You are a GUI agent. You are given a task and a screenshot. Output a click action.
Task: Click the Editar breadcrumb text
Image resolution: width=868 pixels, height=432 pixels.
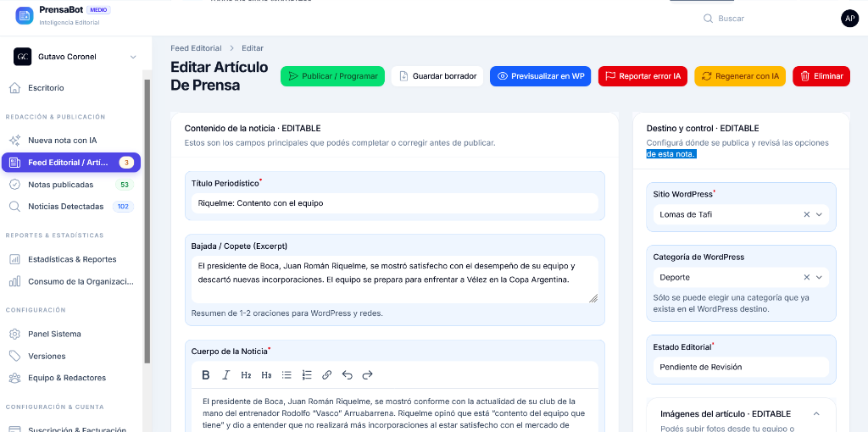(253, 48)
